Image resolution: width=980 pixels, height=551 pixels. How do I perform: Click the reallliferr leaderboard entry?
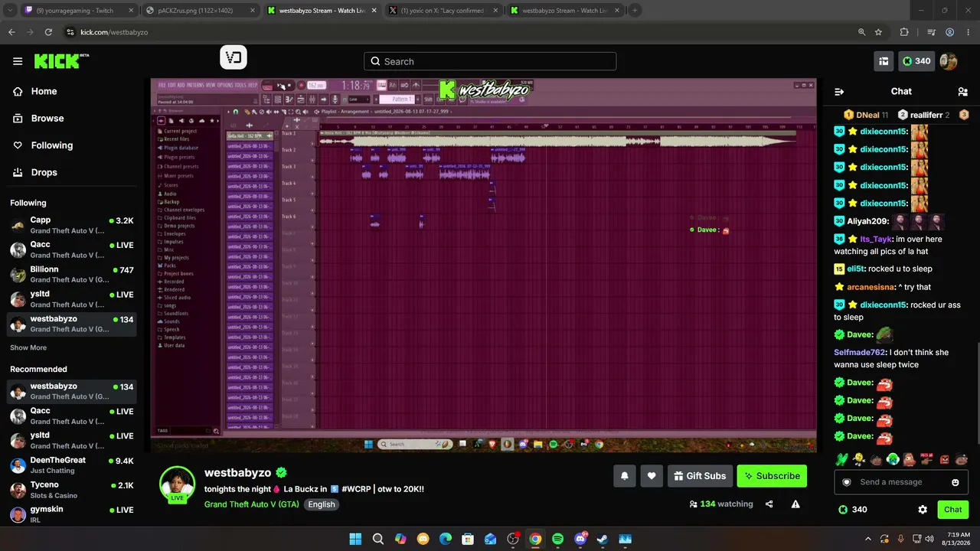pos(924,115)
